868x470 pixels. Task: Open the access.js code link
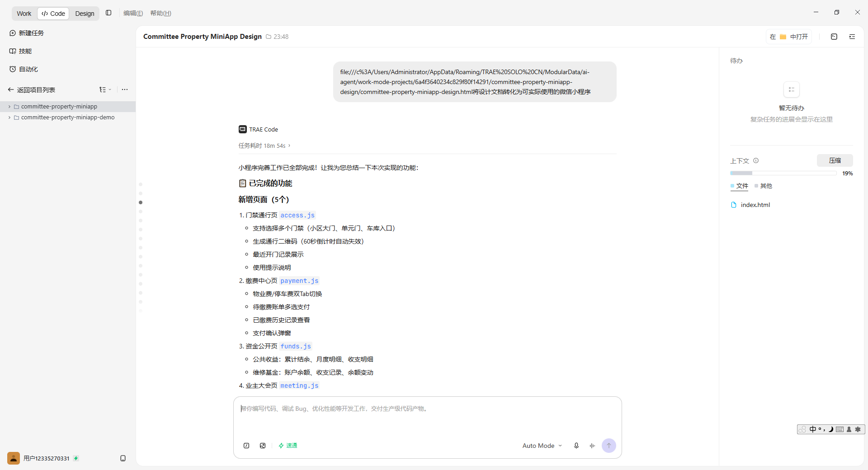pos(297,216)
